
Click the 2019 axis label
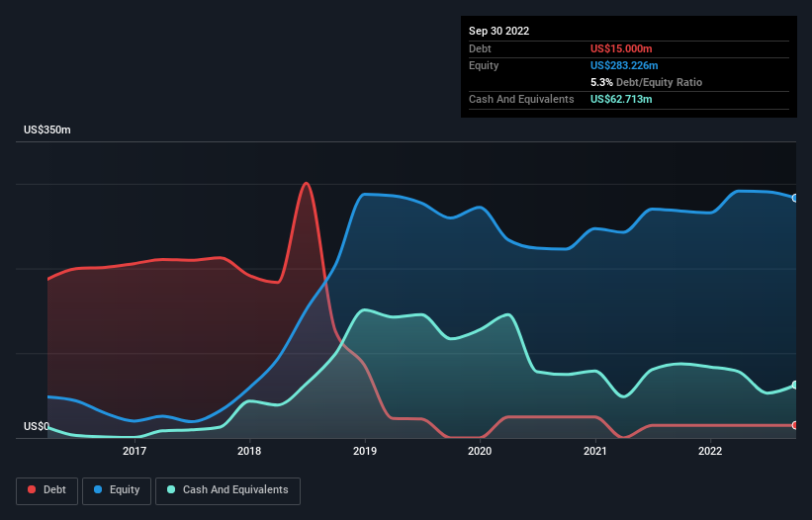point(365,451)
